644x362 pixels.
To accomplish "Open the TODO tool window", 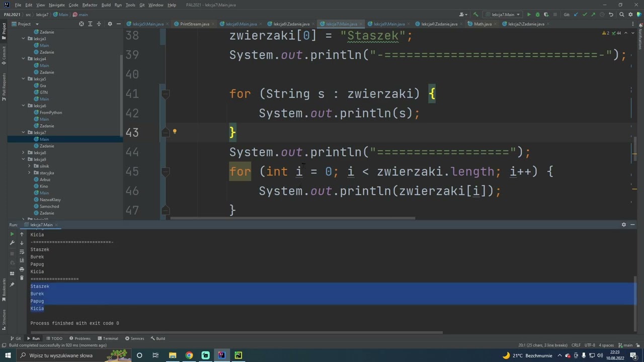I will coord(54,338).
